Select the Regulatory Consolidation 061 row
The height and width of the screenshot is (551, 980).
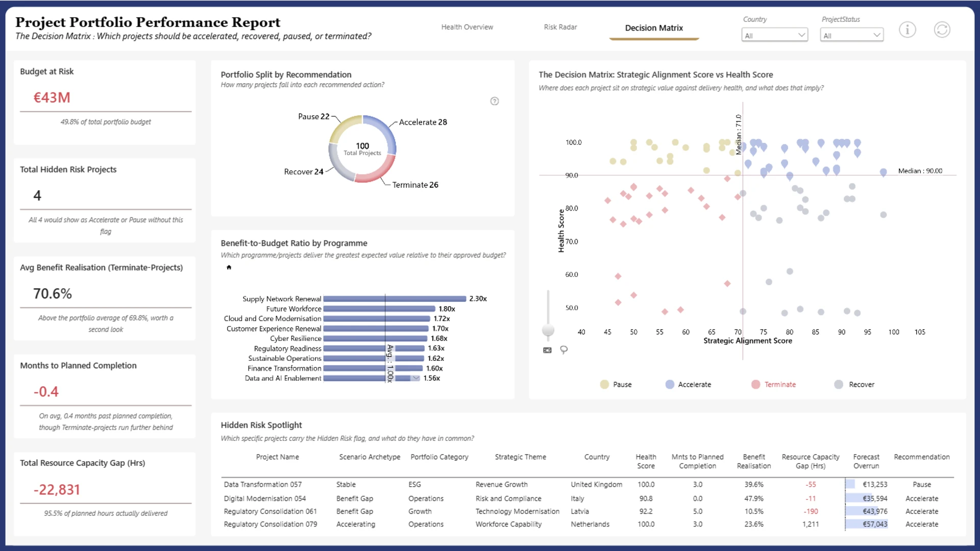(x=587, y=511)
